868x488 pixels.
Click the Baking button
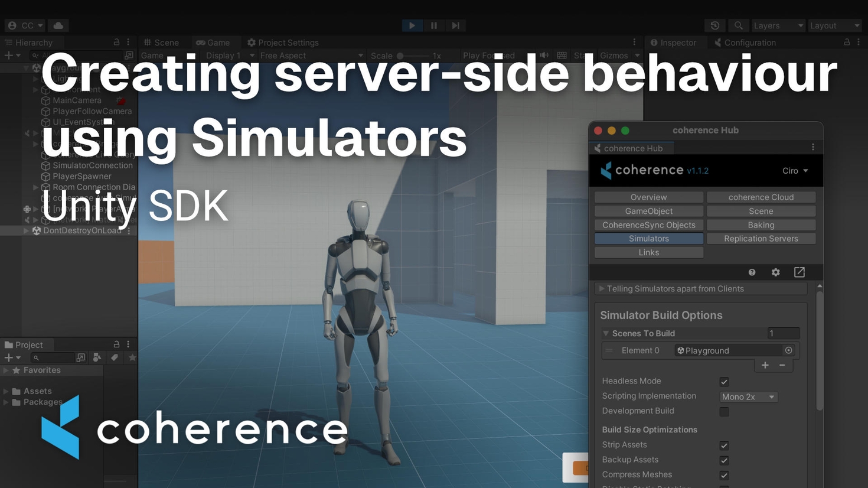click(x=761, y=225)
